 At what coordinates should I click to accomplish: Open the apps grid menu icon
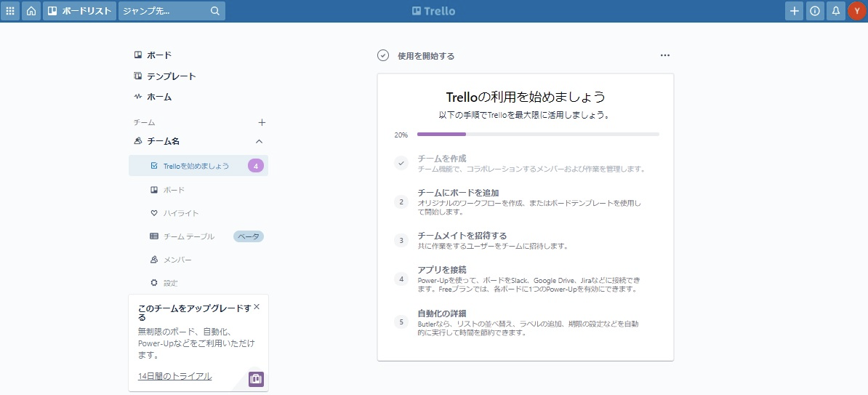[x=10, y=11]
